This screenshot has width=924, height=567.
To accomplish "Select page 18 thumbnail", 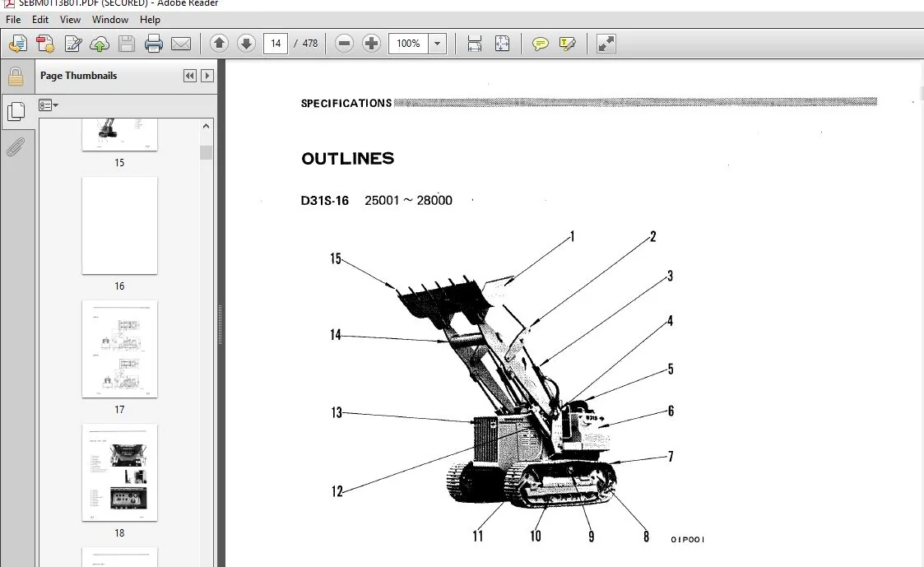I will (x=119, y=472).
